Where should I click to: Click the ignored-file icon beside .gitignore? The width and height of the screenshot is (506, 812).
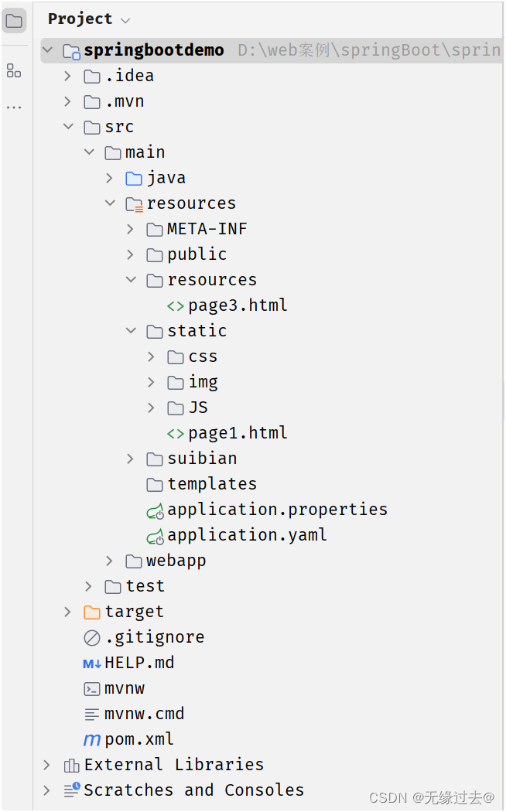[x=92, y=636]
